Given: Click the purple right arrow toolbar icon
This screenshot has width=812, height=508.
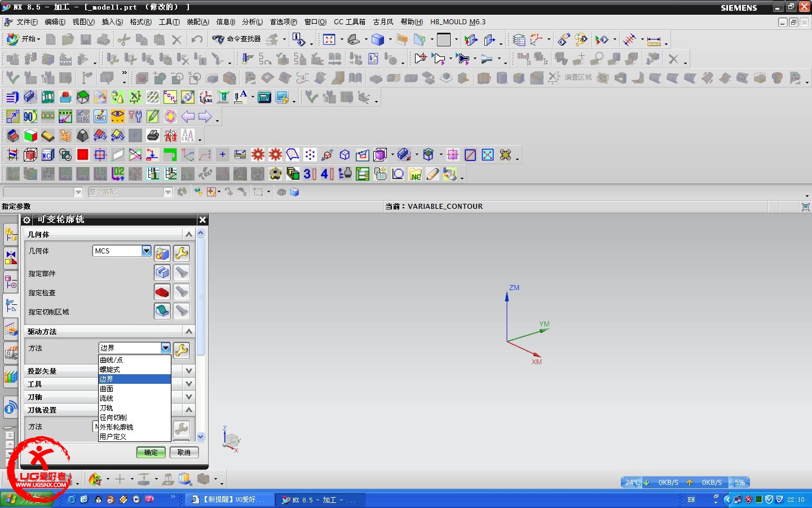Looking at the screenshot, I should 205,116.
